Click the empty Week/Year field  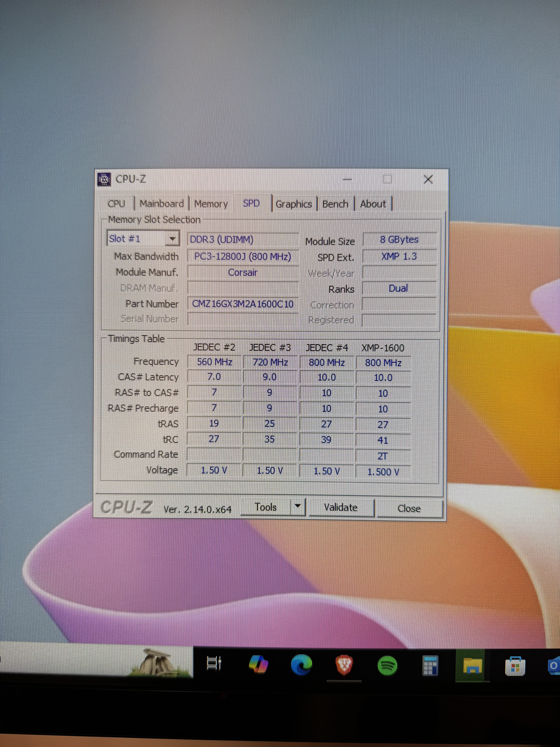[399, 273]
